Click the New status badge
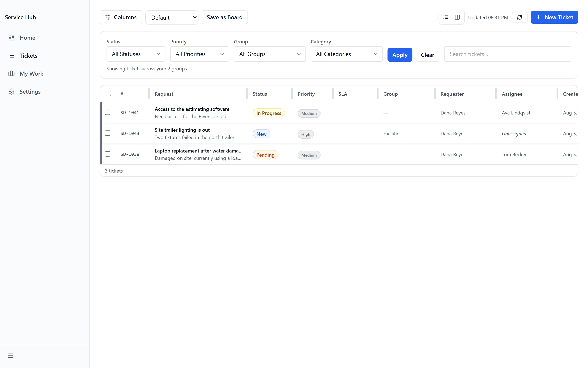 [x=261, y=134]
